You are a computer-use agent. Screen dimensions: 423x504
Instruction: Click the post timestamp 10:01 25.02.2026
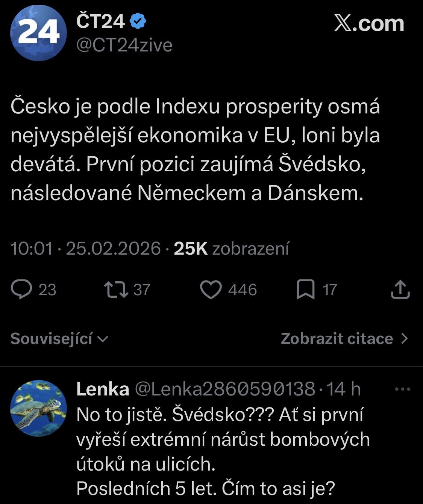86,249
